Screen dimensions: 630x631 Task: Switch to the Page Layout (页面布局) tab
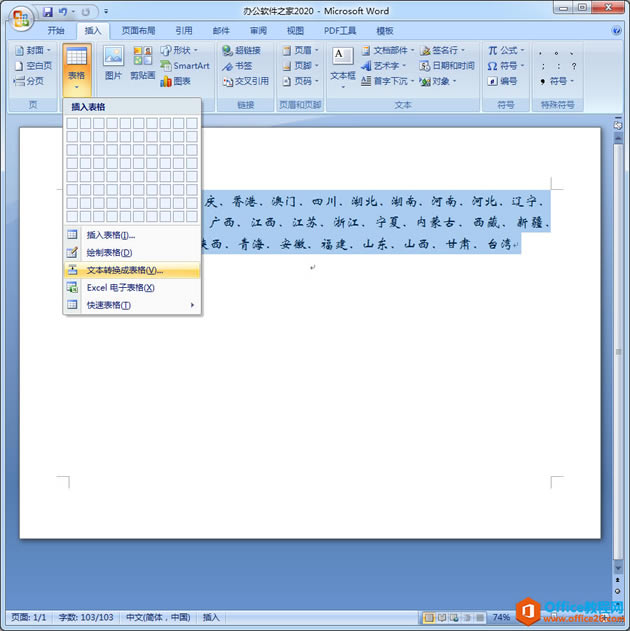point(138,31)
